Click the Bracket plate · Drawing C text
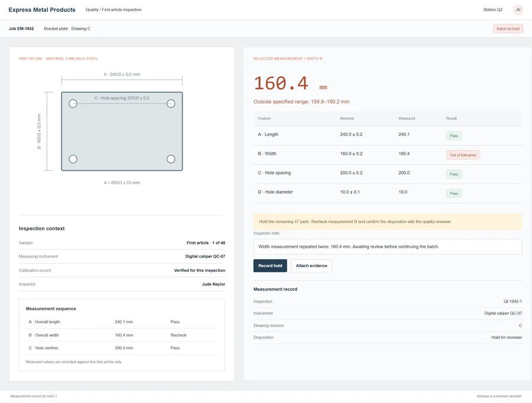 click(67, 29)
